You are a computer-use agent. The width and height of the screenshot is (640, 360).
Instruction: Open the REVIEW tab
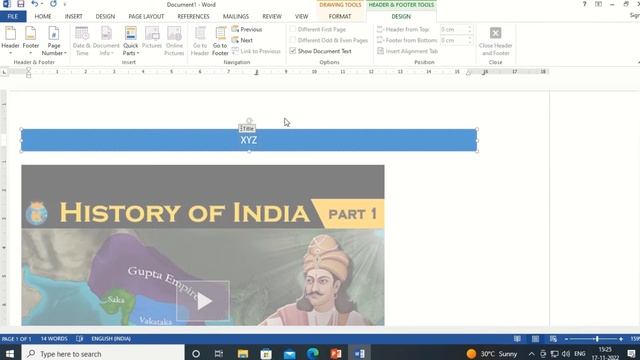(272, 16)
